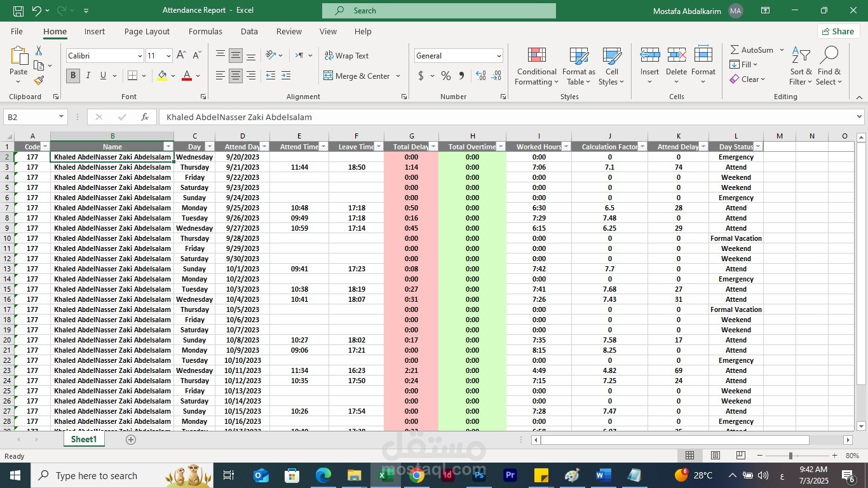Click the Share button
Image resolution: width=868 pixels, height=488 pixels.
[838, 31]
